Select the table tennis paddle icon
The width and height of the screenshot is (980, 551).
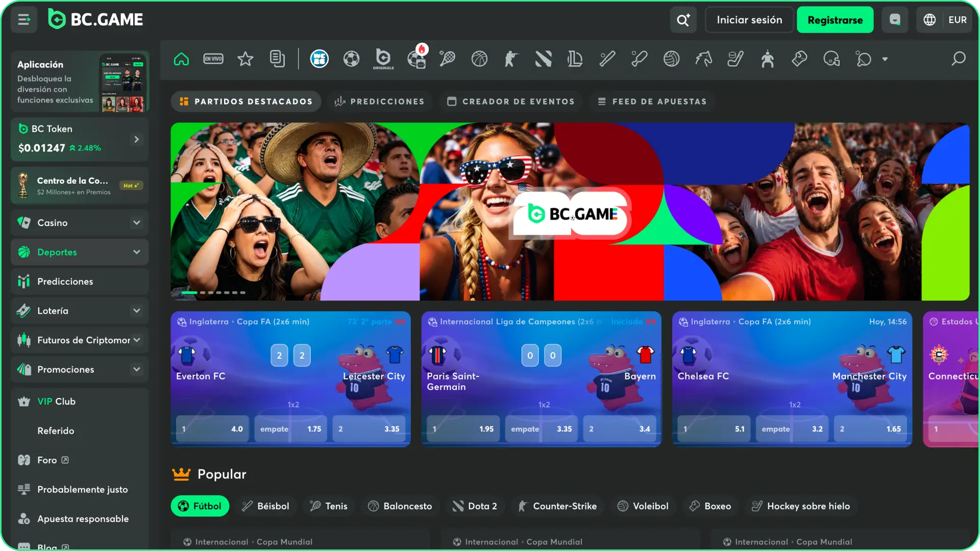863,59
